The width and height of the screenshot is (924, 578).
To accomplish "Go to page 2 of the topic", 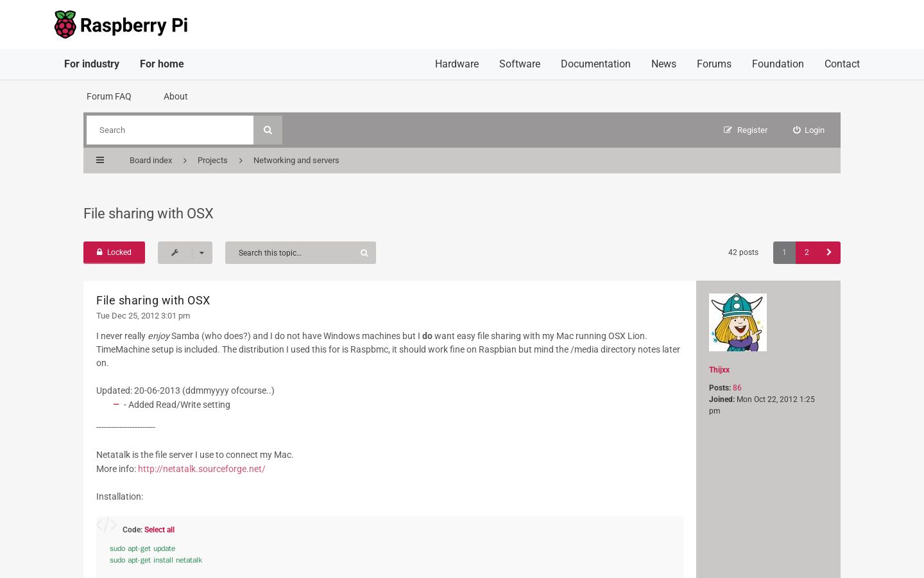I will click(x=807, y=252).
